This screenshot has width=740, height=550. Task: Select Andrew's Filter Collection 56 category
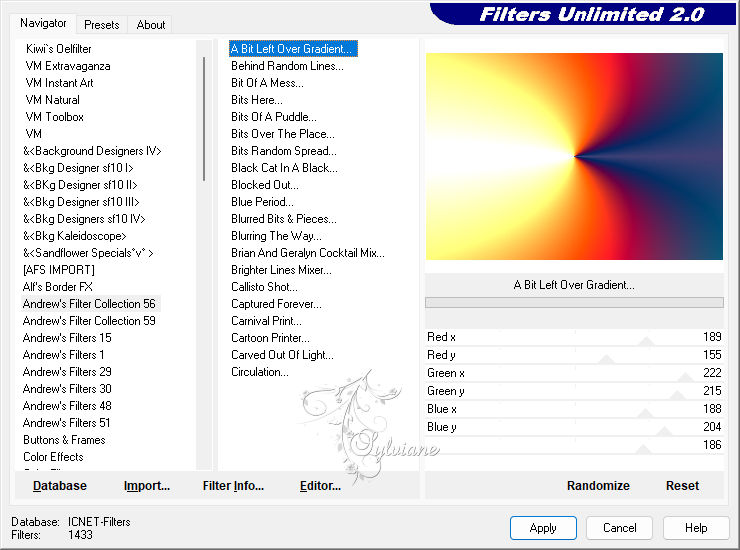[89, 304]
